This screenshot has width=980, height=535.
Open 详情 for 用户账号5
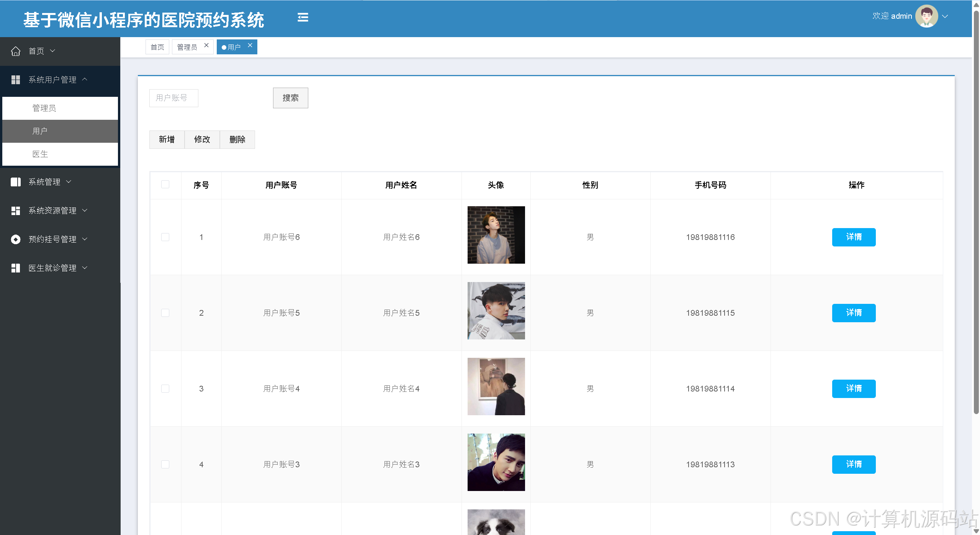pos(853,313)
